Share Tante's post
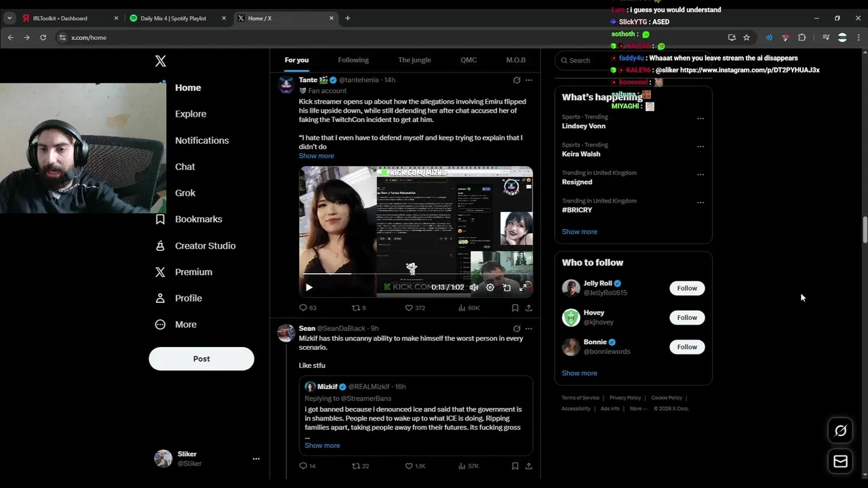Screen dimensions: 868x488 (529, 308)
